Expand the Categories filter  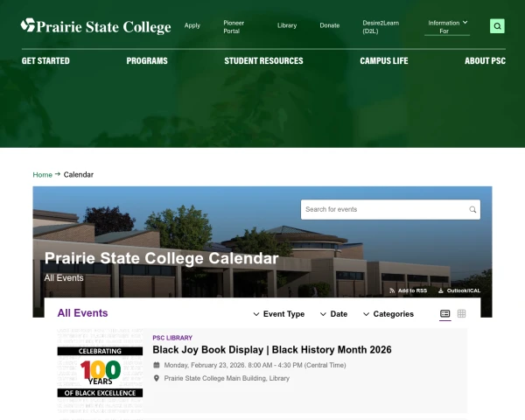coord(388,314)
